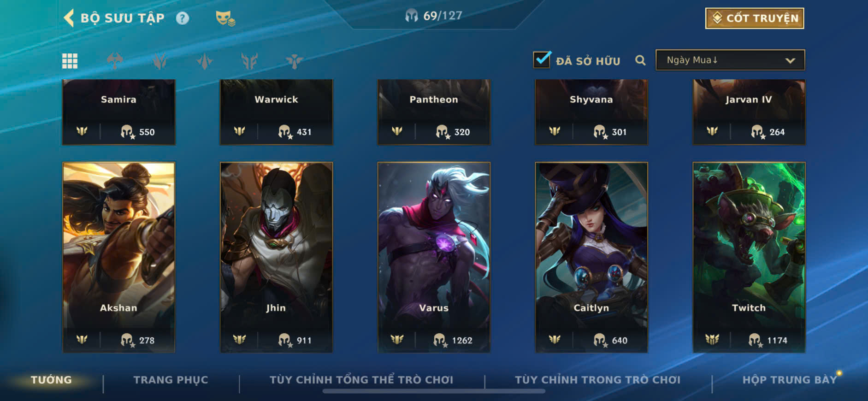Switch to the Trang Phục tab
868x401 pixels.
[x=171, y=380]
